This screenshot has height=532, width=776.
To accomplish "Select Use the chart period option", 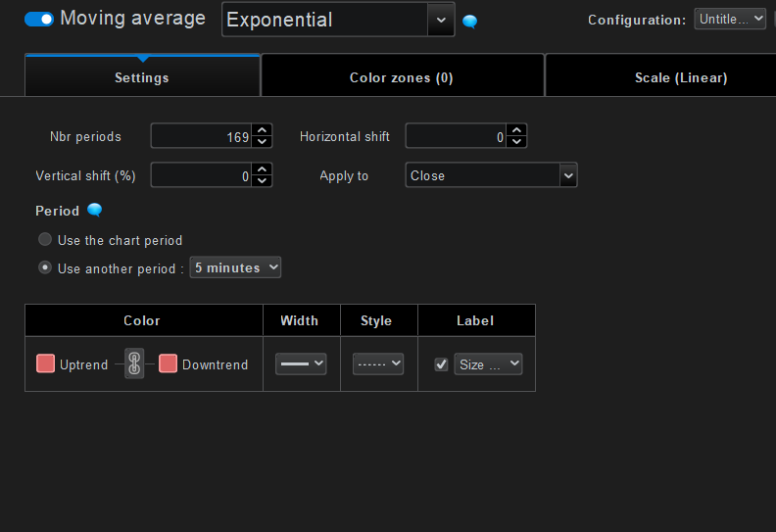I will point(45,240).
